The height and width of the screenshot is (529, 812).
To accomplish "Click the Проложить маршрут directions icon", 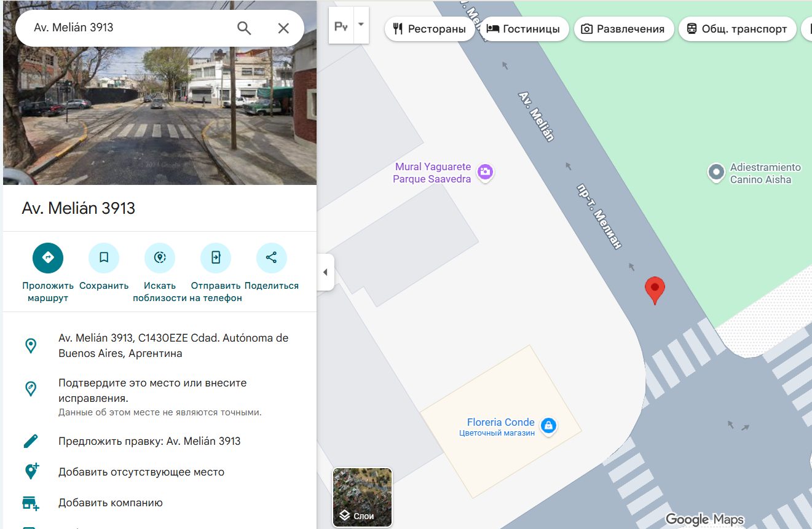I will pos(48,258).
